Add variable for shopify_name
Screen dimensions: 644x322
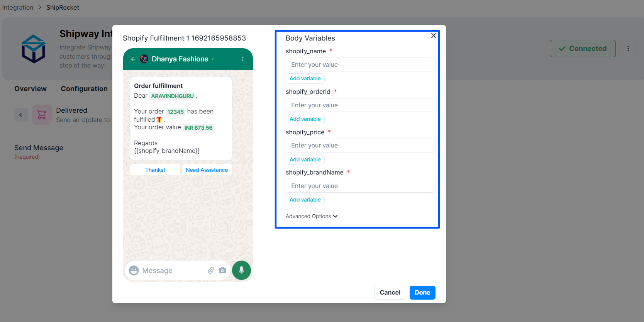(305, 78)
